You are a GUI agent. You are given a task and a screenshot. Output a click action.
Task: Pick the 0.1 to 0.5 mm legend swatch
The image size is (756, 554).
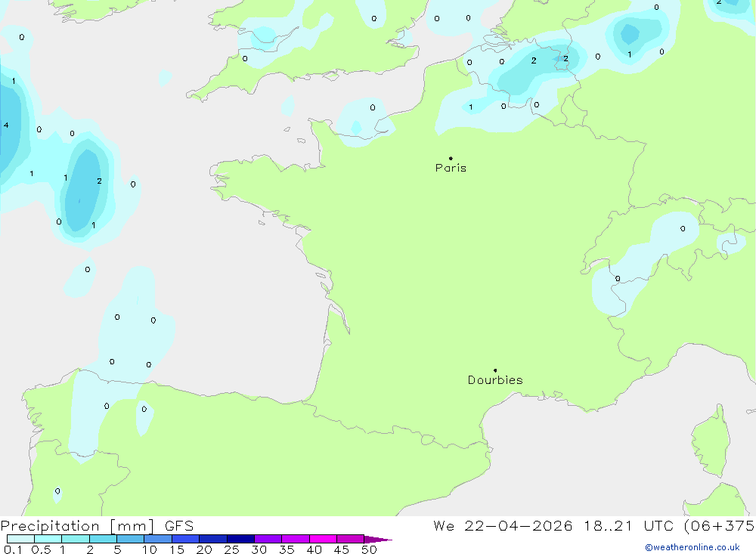[20, 539]
